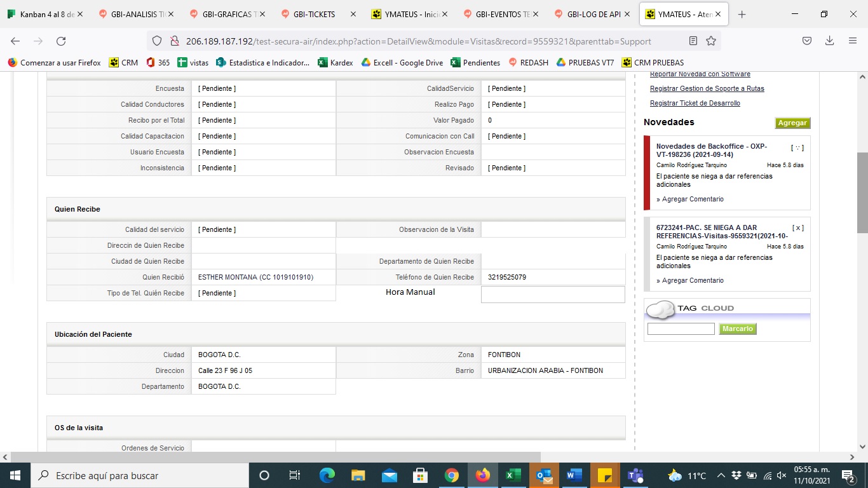Open a new browser tab
Viewport: 868px width, 488px height.
(x=742, y=14)
